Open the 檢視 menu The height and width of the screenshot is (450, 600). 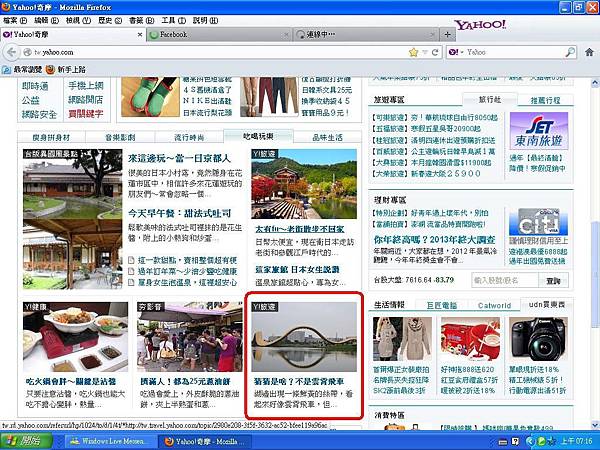tap(78, 21)
